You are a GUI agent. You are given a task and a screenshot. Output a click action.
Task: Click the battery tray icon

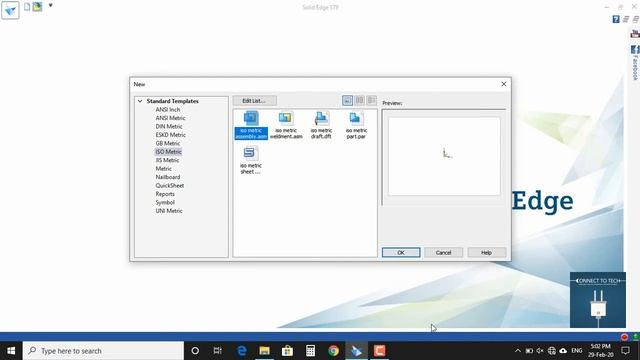[x=529, y=351]
